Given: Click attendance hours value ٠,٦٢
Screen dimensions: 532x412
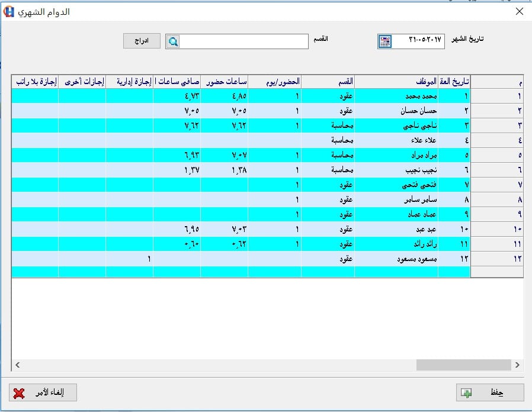Looking at the screenshot, I should (x=225, y=244).
